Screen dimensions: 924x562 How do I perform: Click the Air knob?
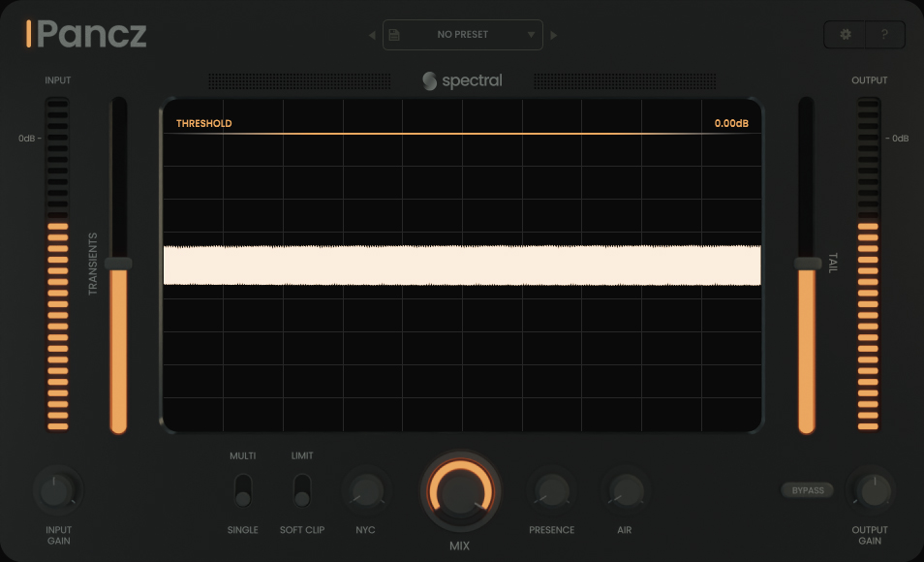pyautogui.click(x=626, y=490)
